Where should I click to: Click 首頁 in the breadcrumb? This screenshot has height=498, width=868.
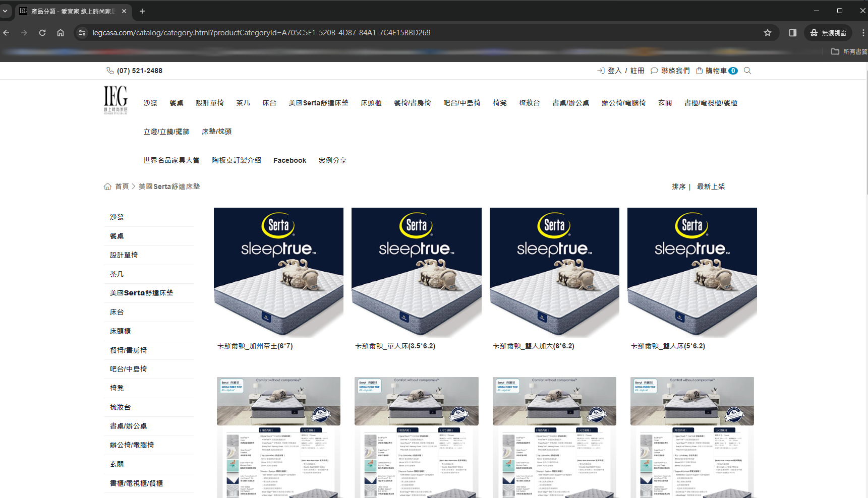[x=122, y=186]
